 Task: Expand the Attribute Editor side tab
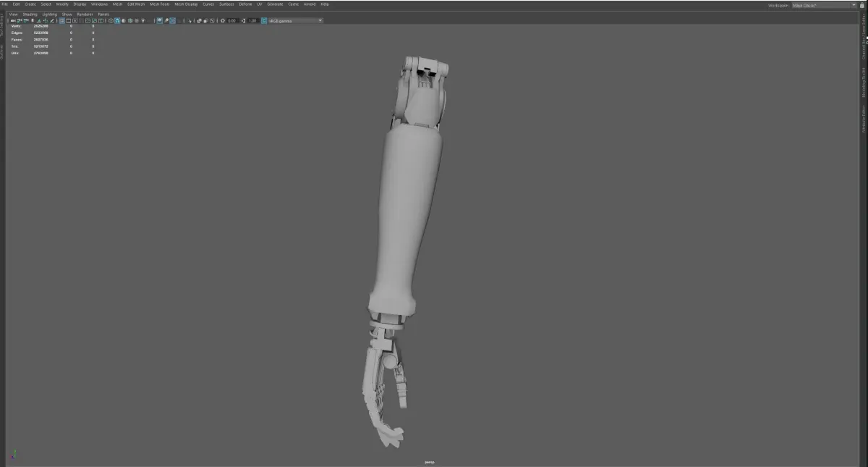864,119
